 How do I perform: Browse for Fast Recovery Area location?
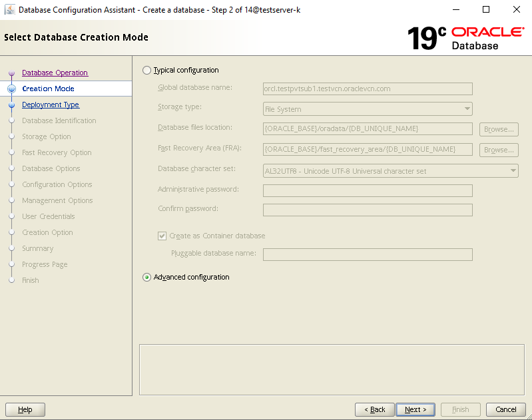tap(499, 150)
